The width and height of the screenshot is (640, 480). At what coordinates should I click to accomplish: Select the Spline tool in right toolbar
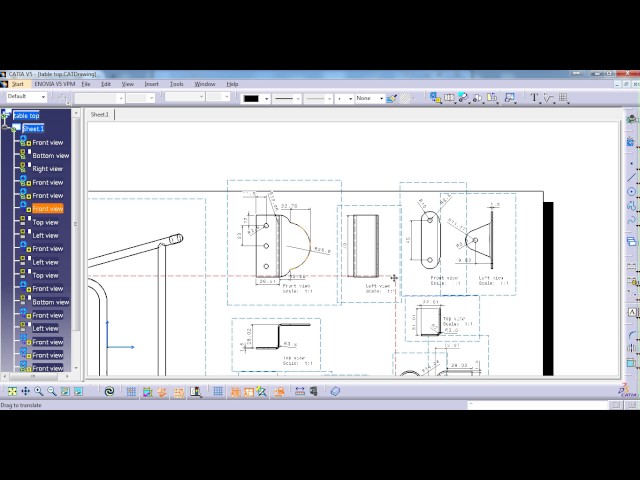[x=631, y=220]
